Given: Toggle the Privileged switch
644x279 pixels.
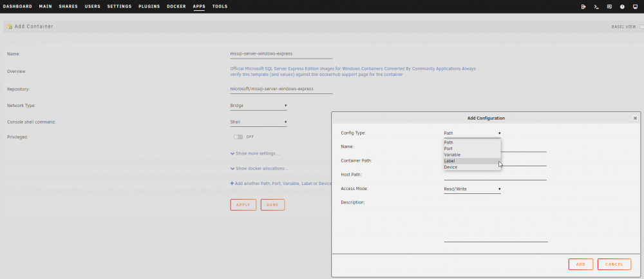Looking at the screenshot, I should (x=238, y=137).
